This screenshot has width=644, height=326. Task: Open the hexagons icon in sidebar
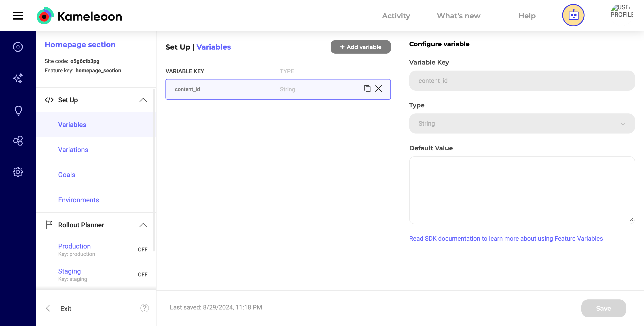click(18, 141)
